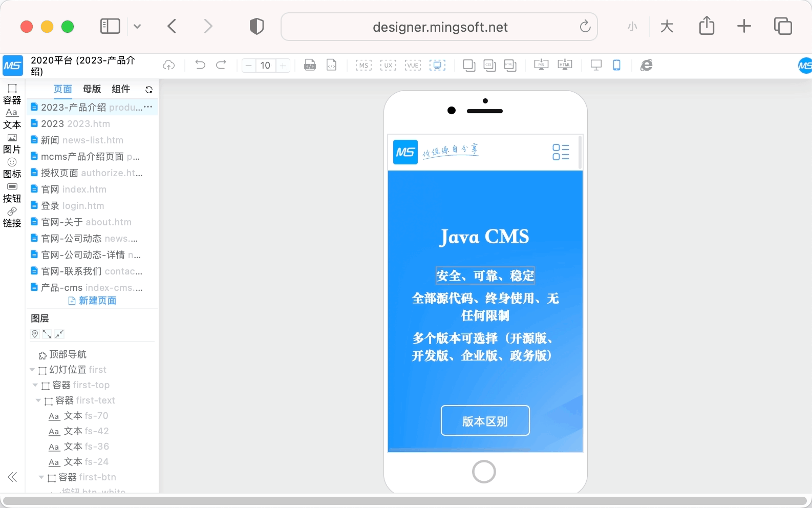812x508 pixels.
Task: Open the 授权页面 authorize page
Action: tap(92, 173)
